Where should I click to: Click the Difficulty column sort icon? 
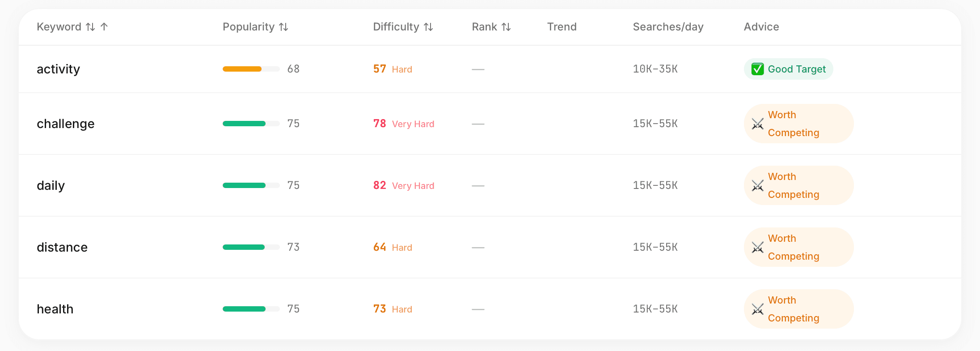point(428,26)
